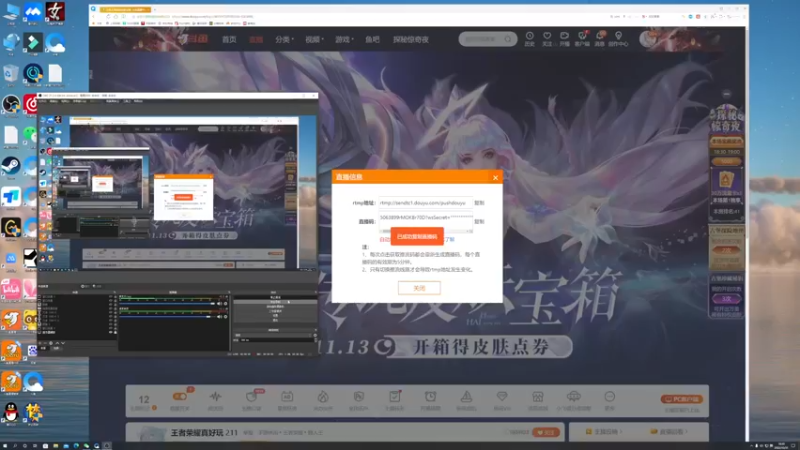Click the PC客户端 button
800x450 pixels.
click(682, 399)
